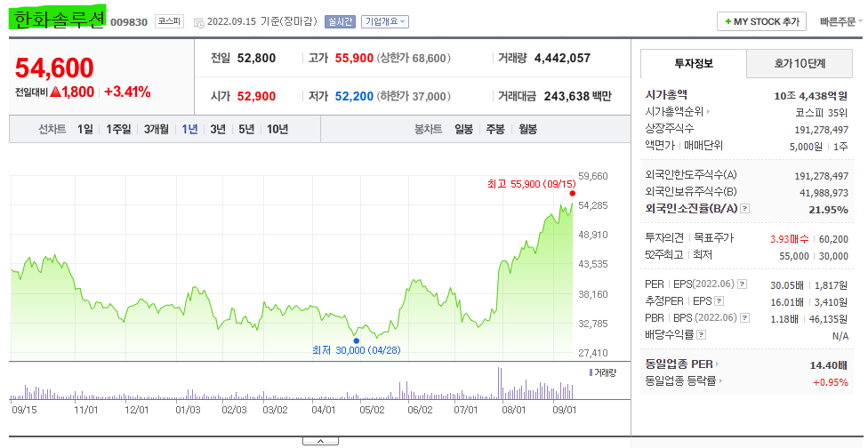
Task: Open help icon next to PBR BPS(2022.06)
Action: (745, 318)
